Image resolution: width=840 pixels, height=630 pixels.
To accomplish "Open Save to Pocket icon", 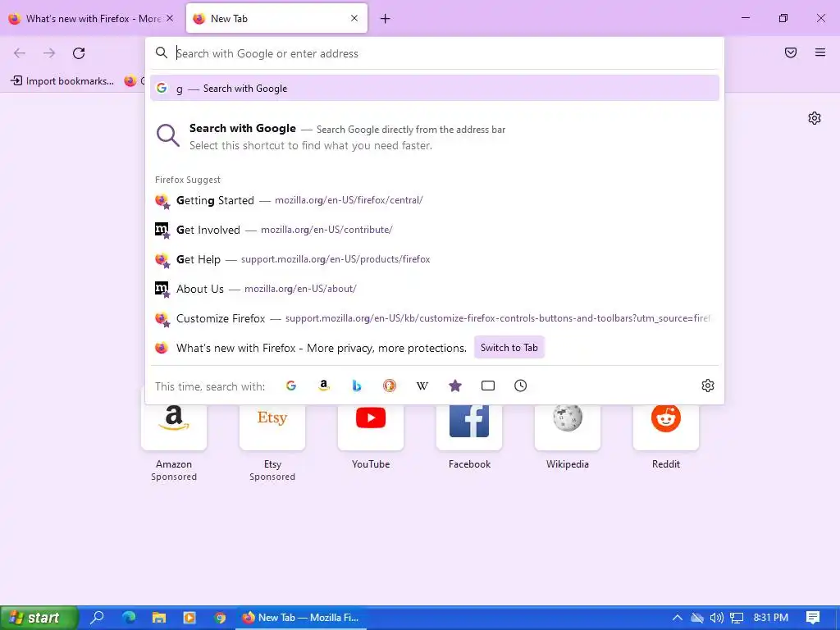I will [790, 52].
